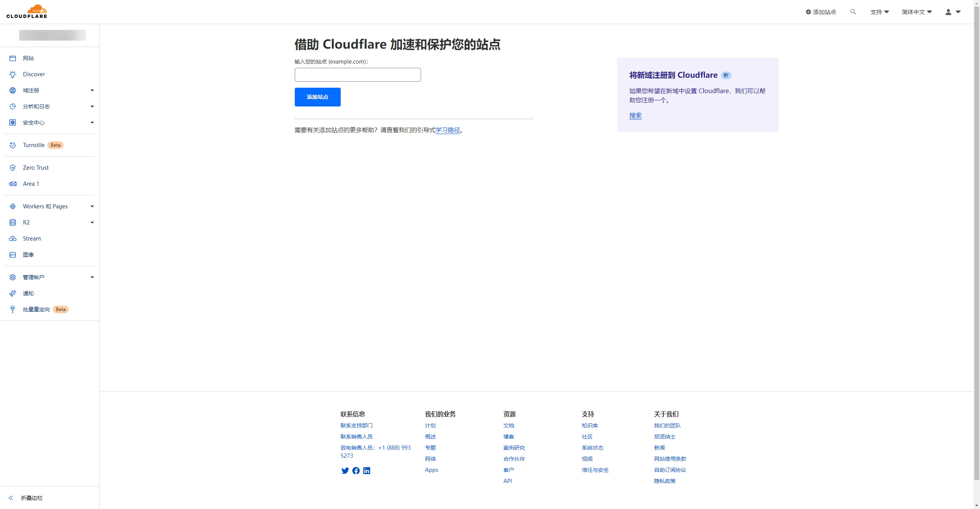Click the Cloudflare logo
This screenshot has height=509, width=980.
pos(27,11)
